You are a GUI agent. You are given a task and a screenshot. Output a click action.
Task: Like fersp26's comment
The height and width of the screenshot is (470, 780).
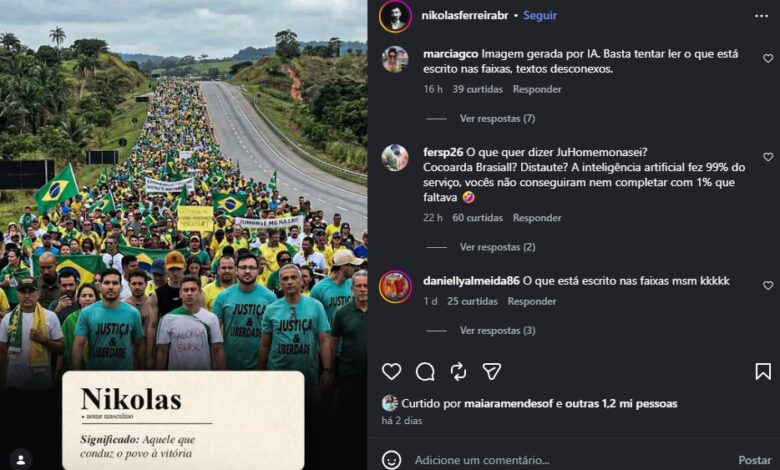coord(768,157)
